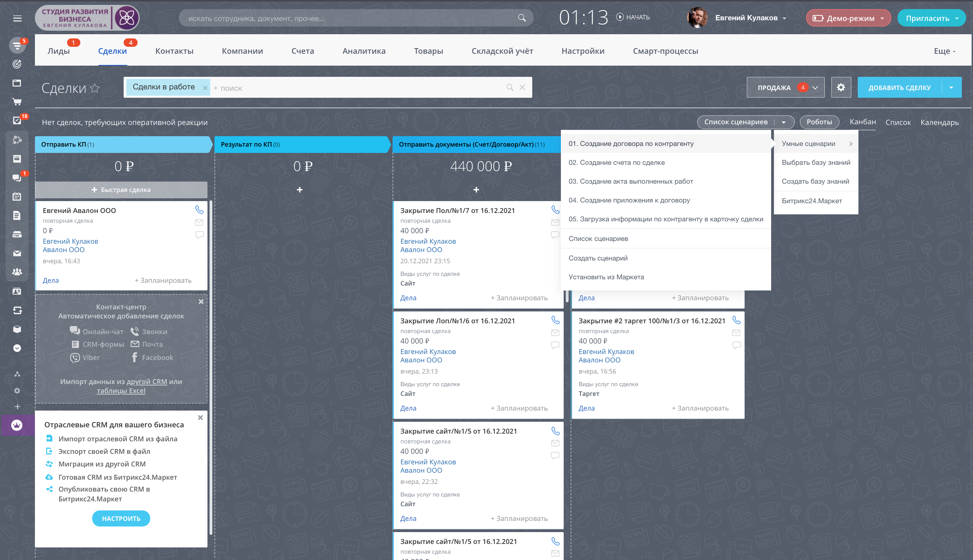The image size is (973, 560).
Task: Click the first kanban column vertical scrollbar
Action: [x=211, y=366]
